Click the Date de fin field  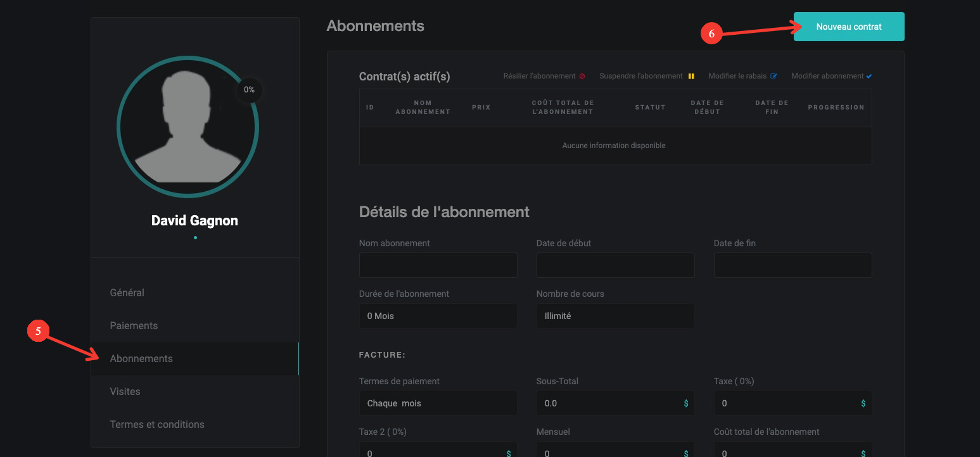click(x=792, y=265)
